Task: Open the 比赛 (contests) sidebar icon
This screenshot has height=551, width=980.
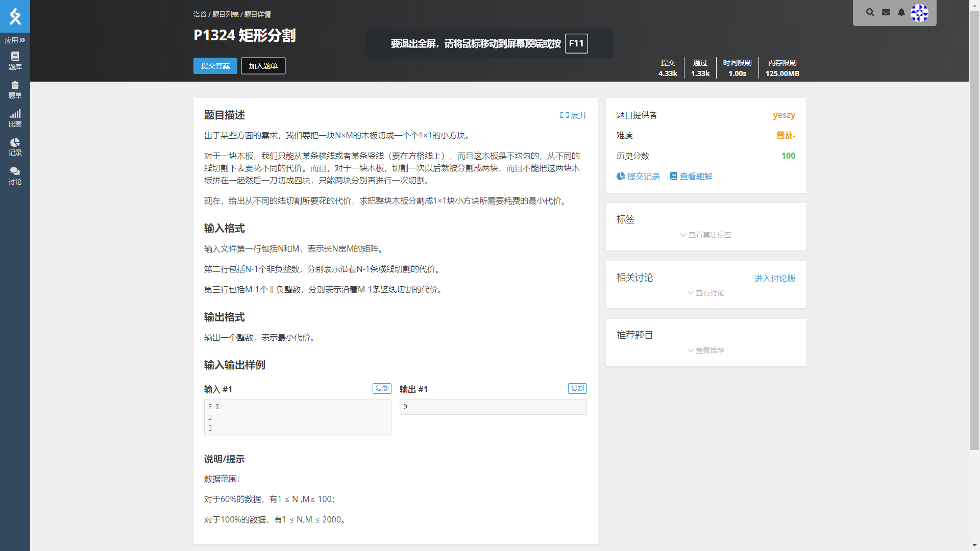Action: point(15,118)
